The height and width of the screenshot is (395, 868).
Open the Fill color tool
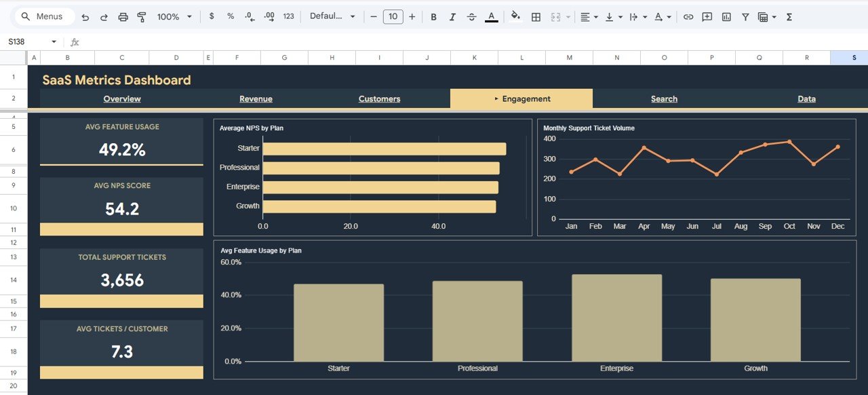[515, 16]
